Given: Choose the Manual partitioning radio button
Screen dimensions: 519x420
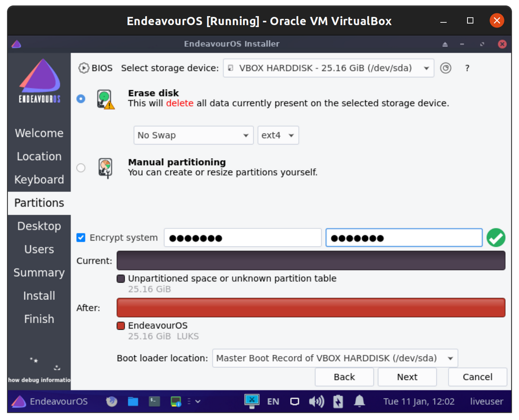Looking at the screenshot, I should [x=81, y=168].
